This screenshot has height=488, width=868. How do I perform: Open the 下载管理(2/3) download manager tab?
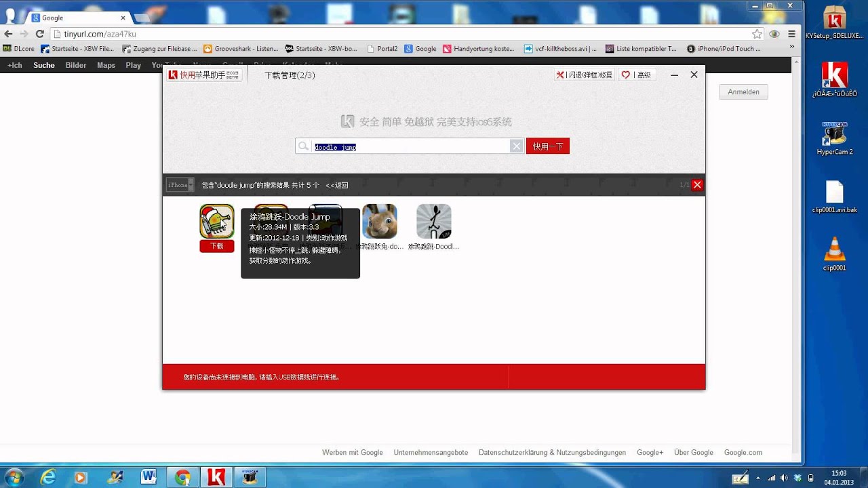290,75
